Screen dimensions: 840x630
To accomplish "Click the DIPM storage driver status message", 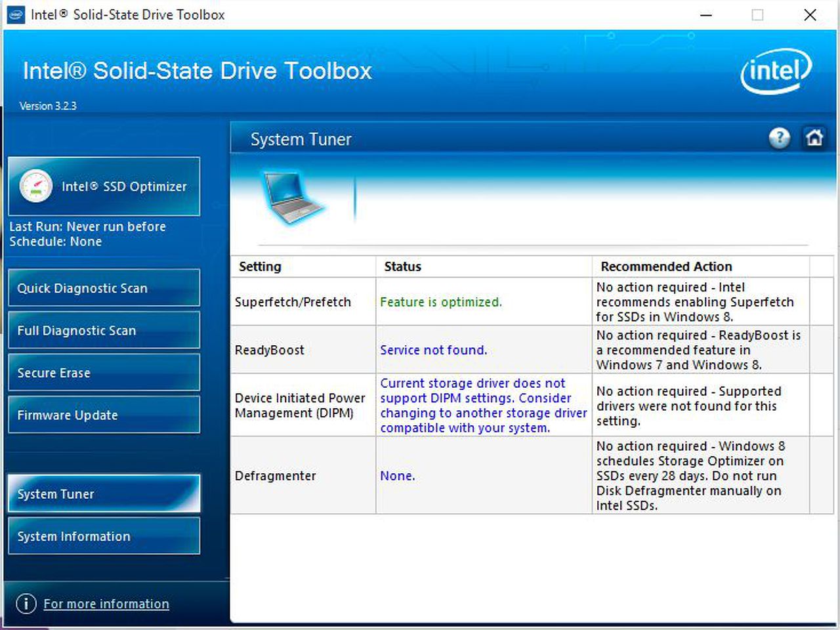I will point(484,406).
